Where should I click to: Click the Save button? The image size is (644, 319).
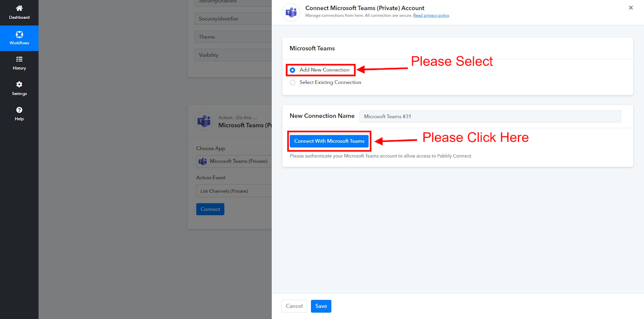[321, 306]
